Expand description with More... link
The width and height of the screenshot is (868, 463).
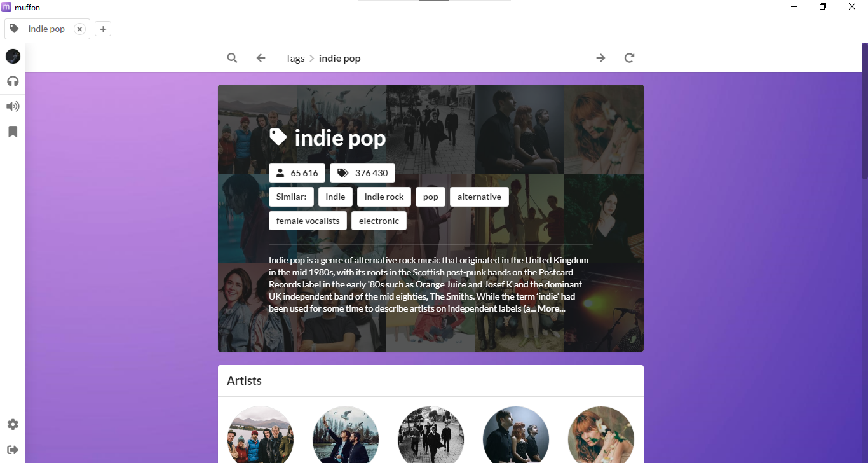point(551,308)
